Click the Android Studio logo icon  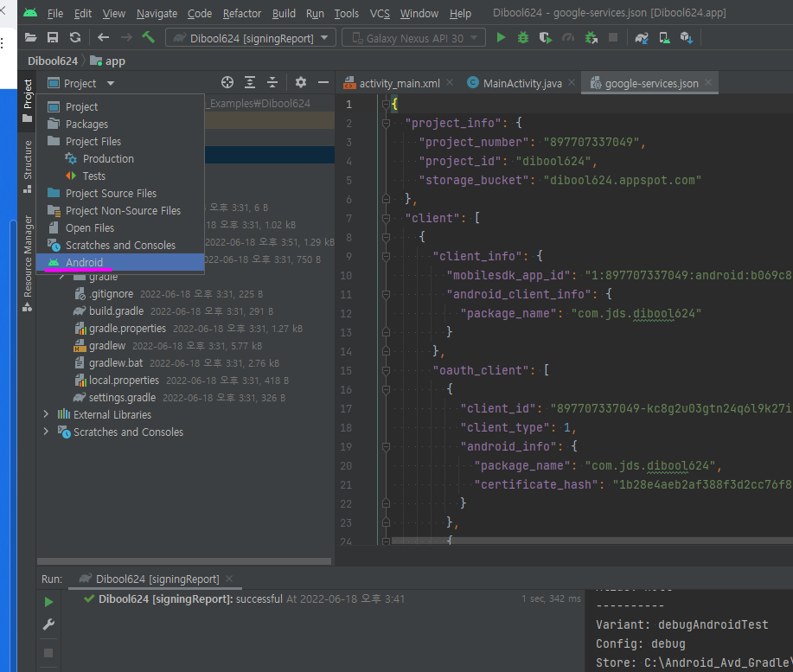pyautogui.click(x=30, y=13)
